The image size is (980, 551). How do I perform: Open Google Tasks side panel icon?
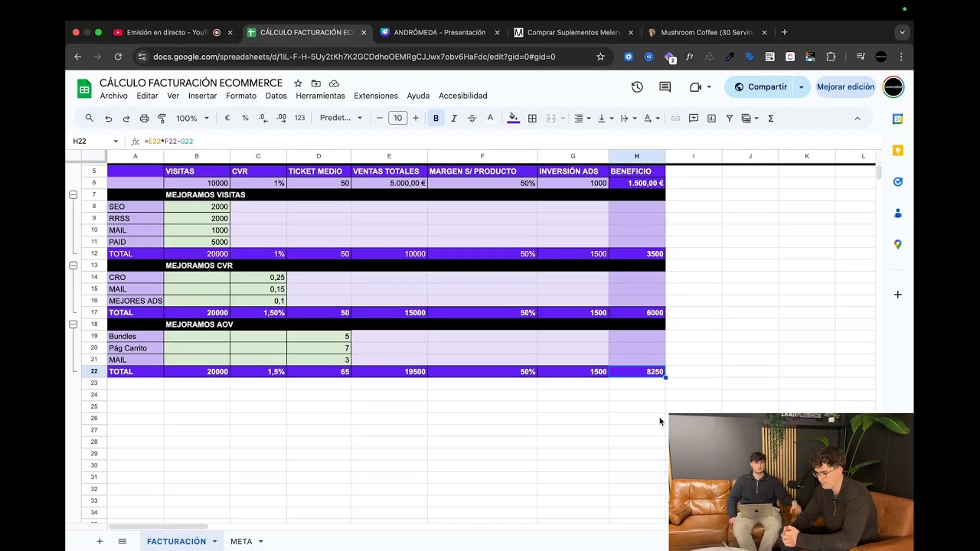(x=898, y=181)
